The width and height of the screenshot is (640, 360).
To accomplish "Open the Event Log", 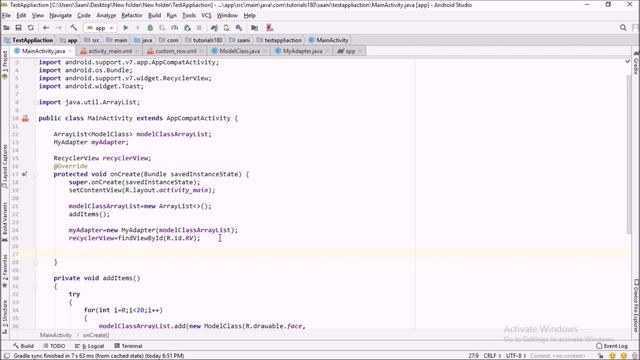I will coord(612,346).
